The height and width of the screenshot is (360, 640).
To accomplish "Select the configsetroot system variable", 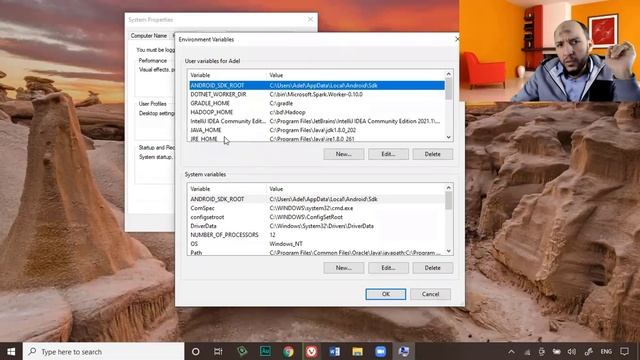I will [x=317, y=217].
